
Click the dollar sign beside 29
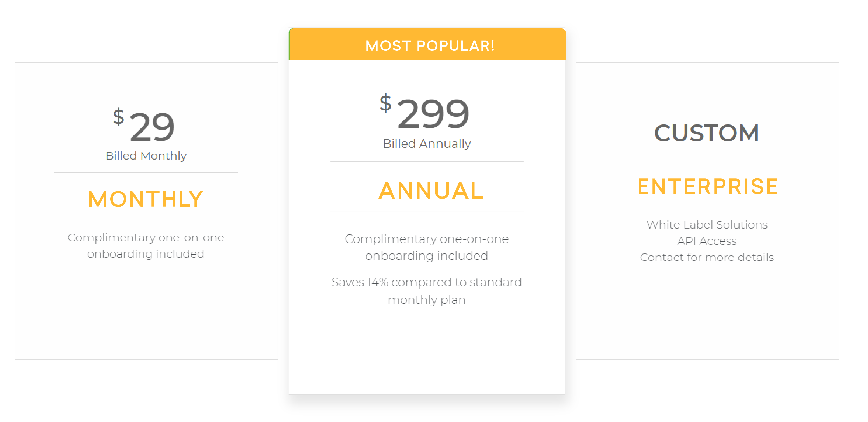point(119,117)
